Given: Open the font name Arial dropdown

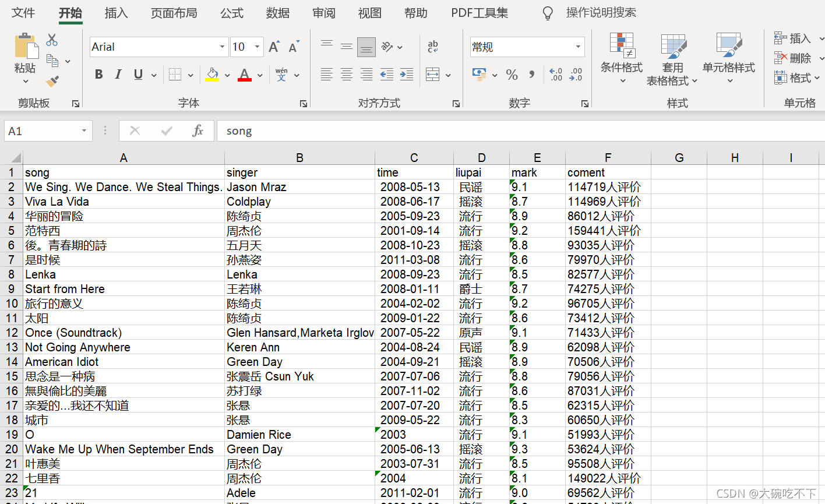Looking at the screenshot, I should click(x=222, y=47).
